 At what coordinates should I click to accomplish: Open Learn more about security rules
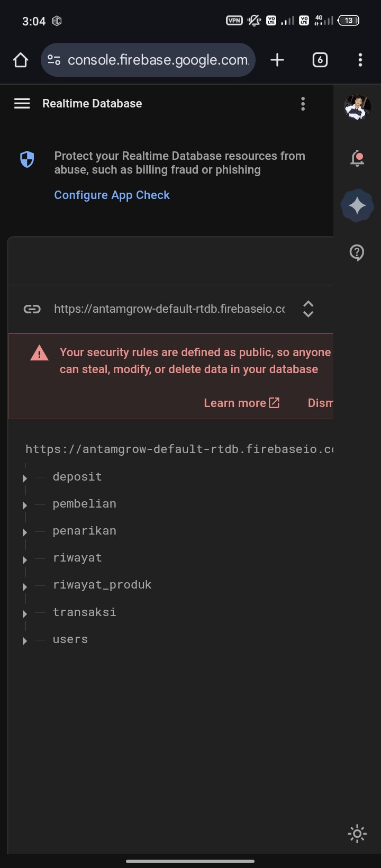[242, 403]
